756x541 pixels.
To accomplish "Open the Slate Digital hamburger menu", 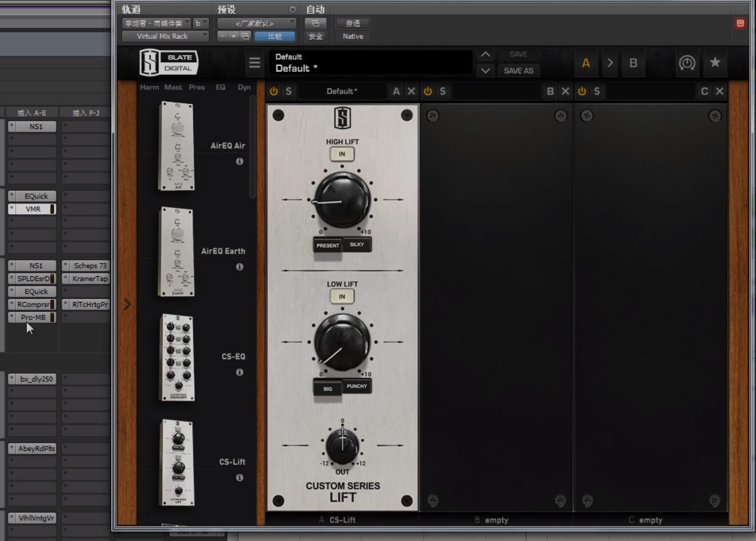I will [x=254, y=63].
